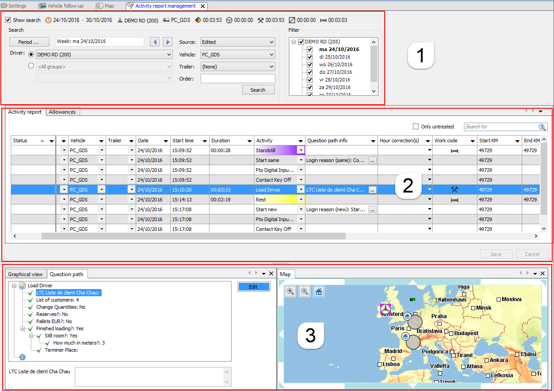Click the info icon below Load Driver tree
The width and height of the screenshot is (554, 392).
(22, 357)
